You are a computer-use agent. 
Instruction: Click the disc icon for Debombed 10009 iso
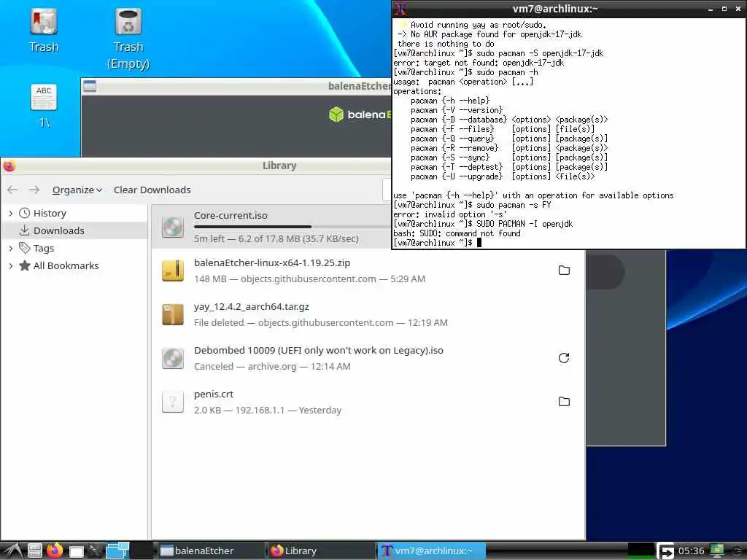pyautogui.click(x=172, y=358)
